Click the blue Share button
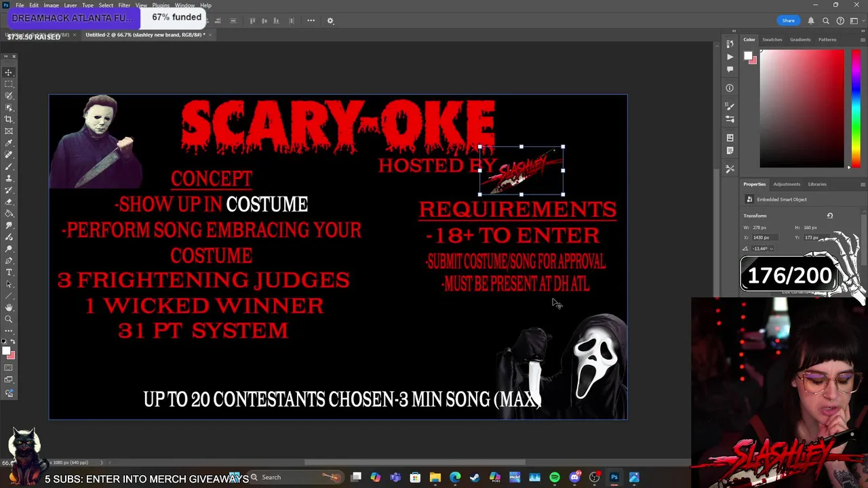Image resolution: width=868 pixels, height=488 pixels. pos(788,21)
